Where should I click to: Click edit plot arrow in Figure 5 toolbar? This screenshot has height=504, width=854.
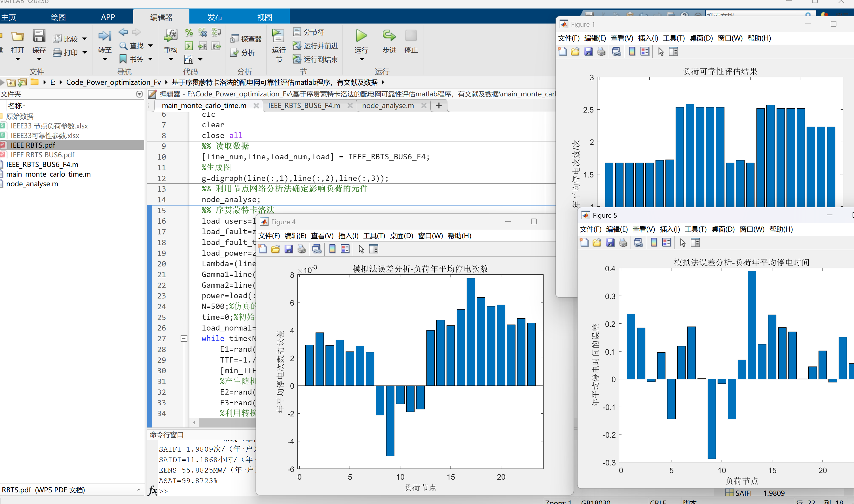pos(682,242)
